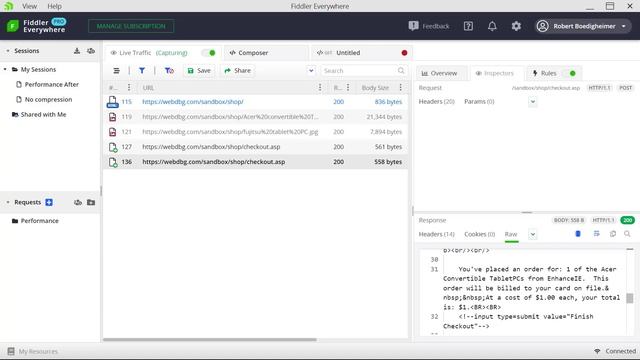This screenshot has height=360, width=640.
Task: Open settings gear icon
Action: [x=516, y=26]
